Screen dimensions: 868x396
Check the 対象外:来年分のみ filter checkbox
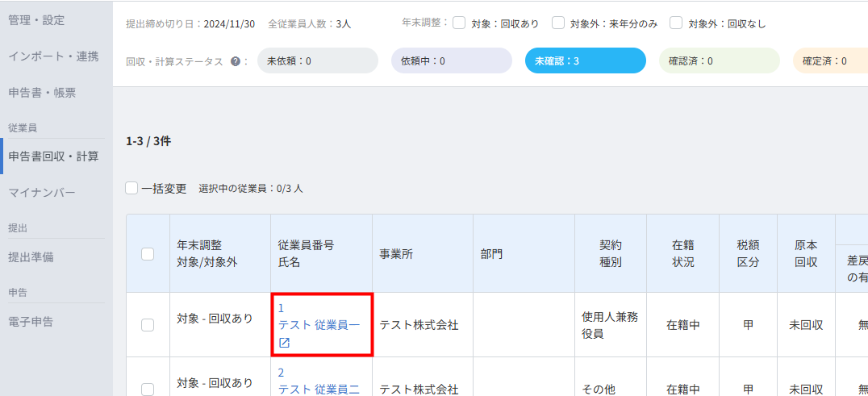point(558,23)
